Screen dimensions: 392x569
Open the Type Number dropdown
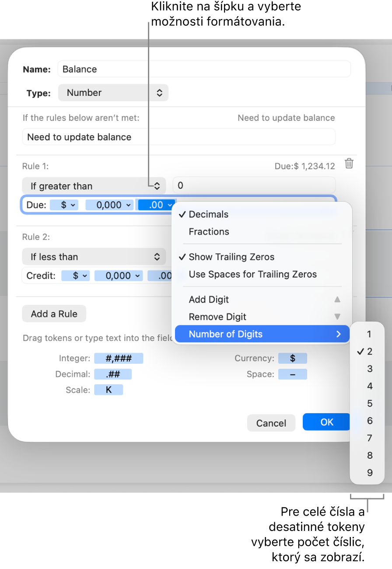[x=113, y=93]
